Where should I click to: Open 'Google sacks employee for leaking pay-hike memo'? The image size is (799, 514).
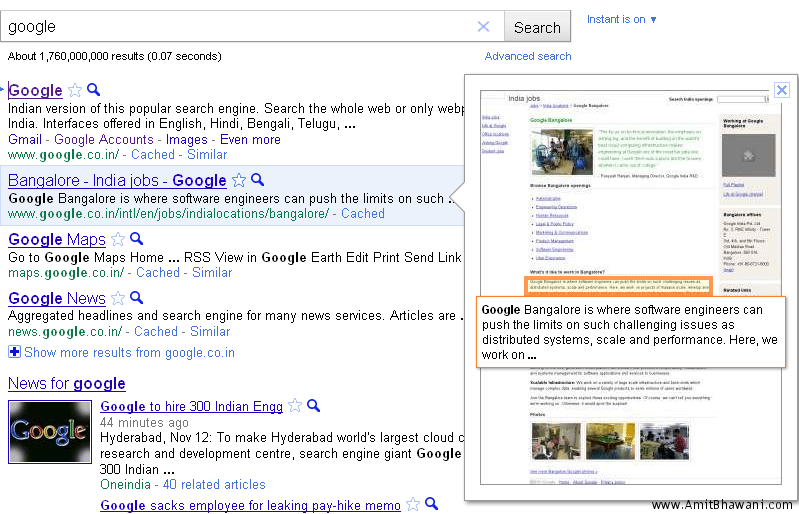click(x=251, y=505)
